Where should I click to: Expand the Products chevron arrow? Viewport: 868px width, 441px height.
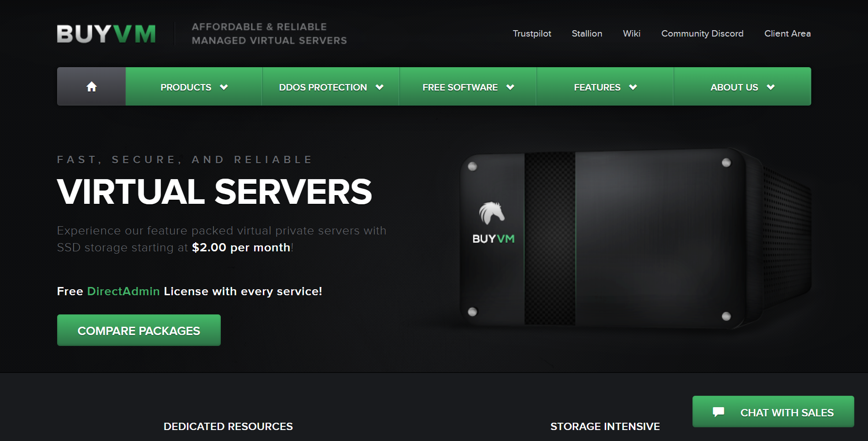(x=224, y=87)
